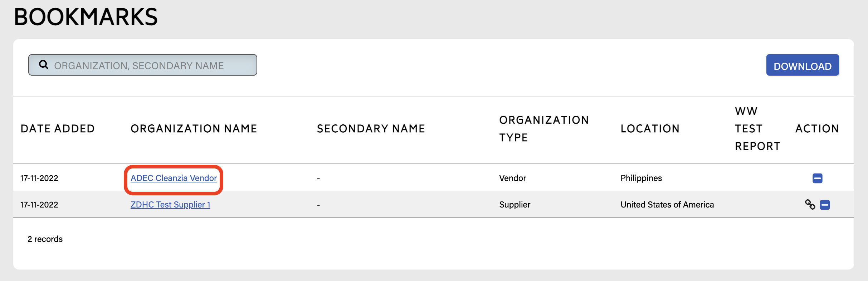This screenshot has width=868, height=281.
Task: Focus the organization, secondary name search field
Action: (150, 65)
